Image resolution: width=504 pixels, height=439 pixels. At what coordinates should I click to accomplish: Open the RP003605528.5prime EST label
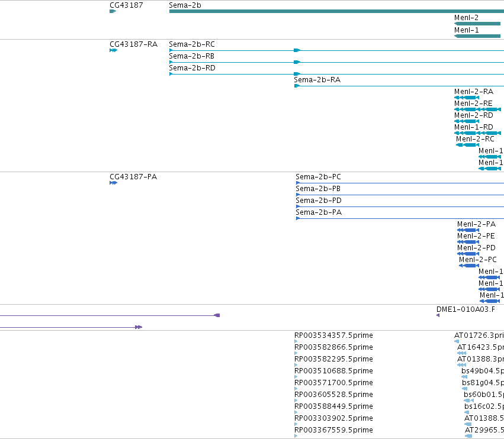(333, 395)
